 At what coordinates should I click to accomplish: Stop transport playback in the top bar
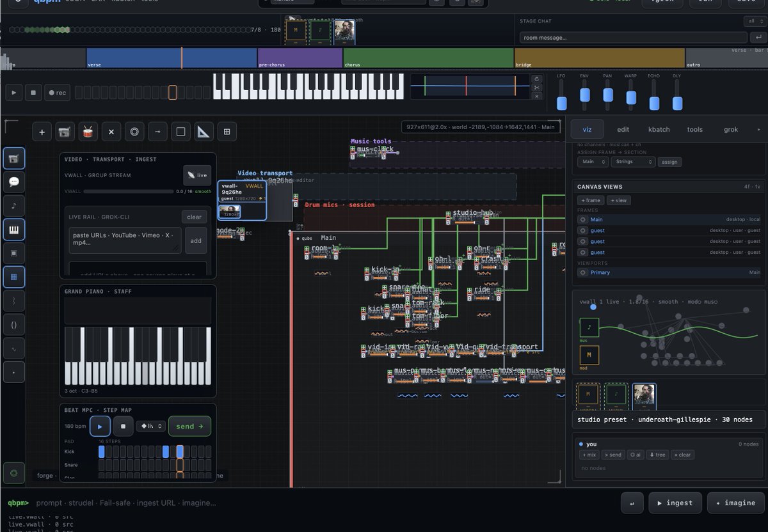coord(33,93)
